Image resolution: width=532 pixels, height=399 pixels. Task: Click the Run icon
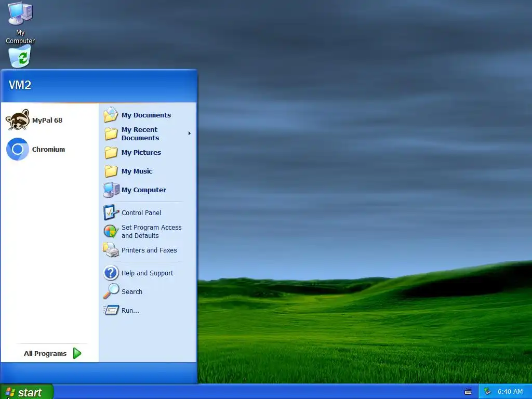point(111,310)
